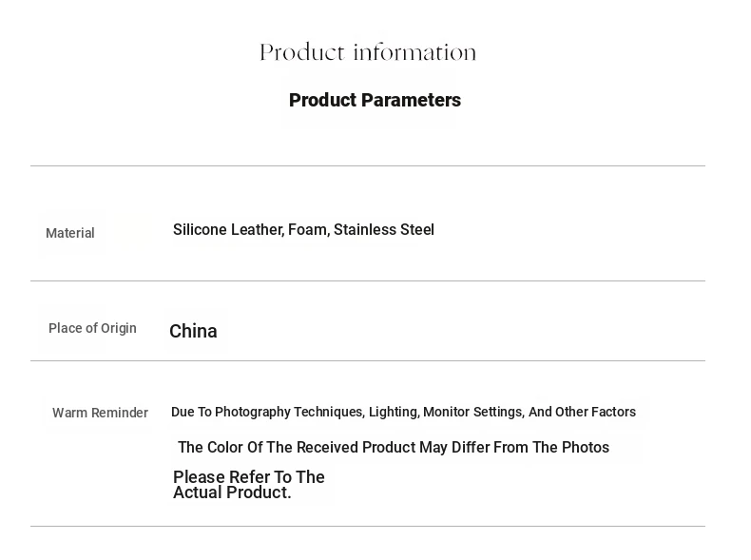Click divider line below Warm Reminder section

pyautogui.click(x=368, y=526)
